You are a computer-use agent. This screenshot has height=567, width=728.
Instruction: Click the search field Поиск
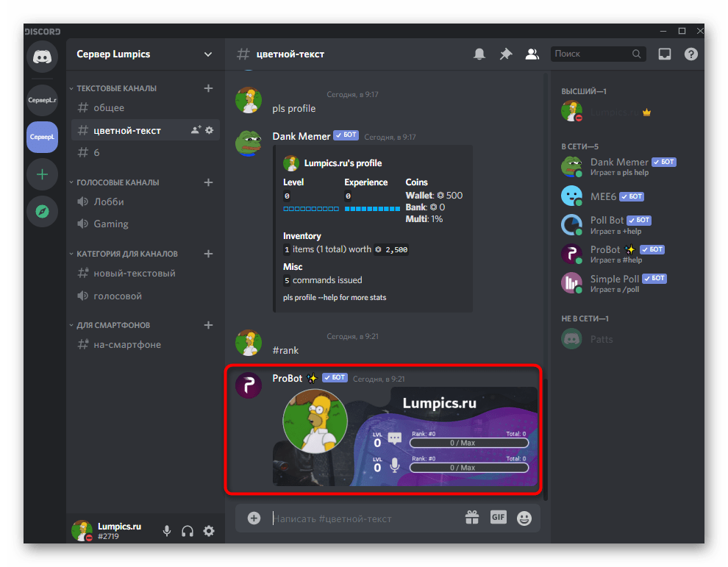[x=598, y=54]
